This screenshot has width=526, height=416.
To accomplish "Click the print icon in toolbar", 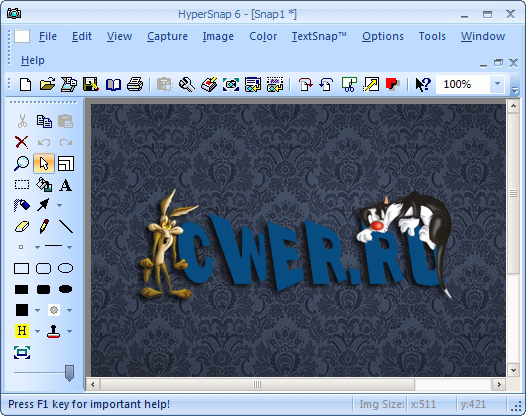I will coord(135,84).
